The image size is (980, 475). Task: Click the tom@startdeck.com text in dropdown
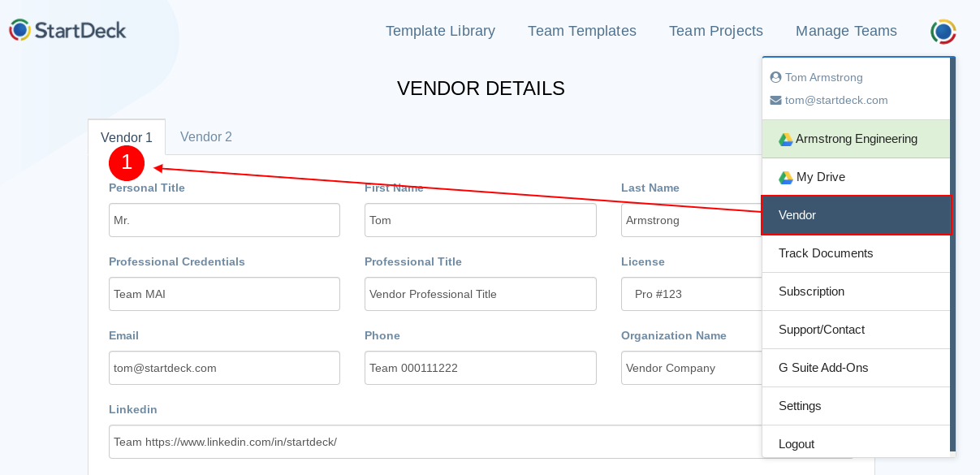point(836,101)
